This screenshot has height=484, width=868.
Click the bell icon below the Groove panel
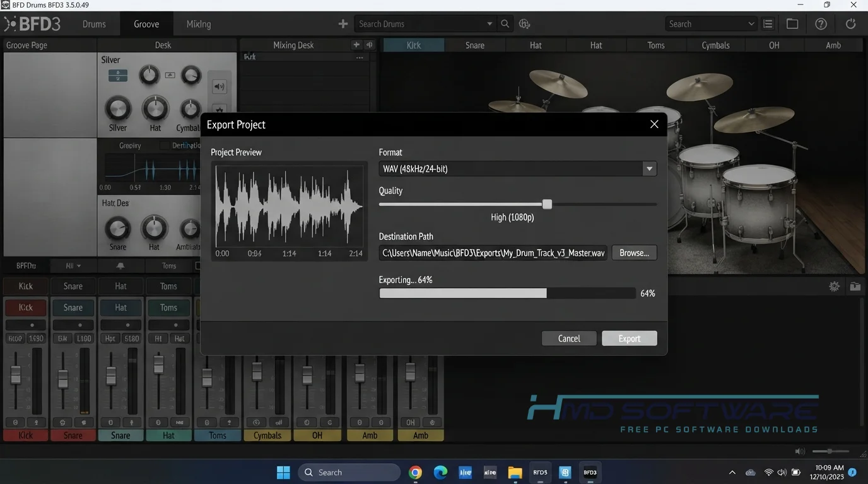[120, 266]
